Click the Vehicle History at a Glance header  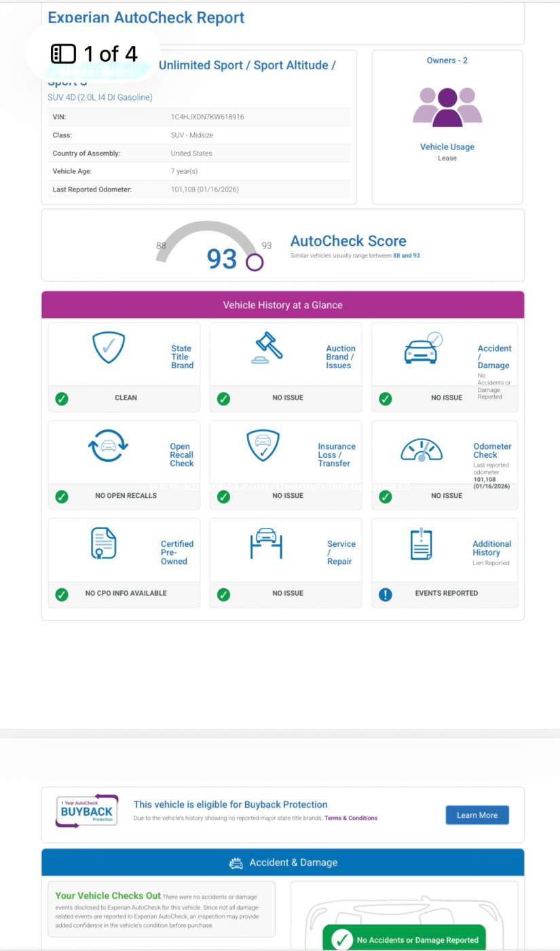(282, 305)
